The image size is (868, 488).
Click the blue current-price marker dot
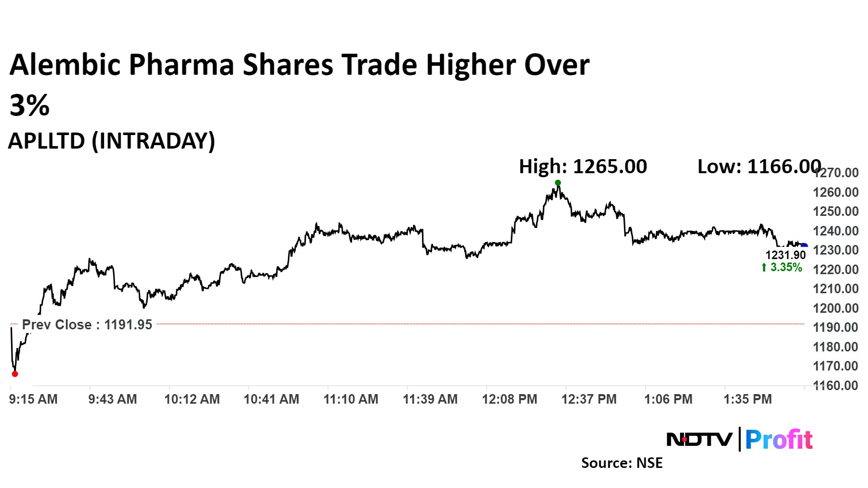point(804,246)
